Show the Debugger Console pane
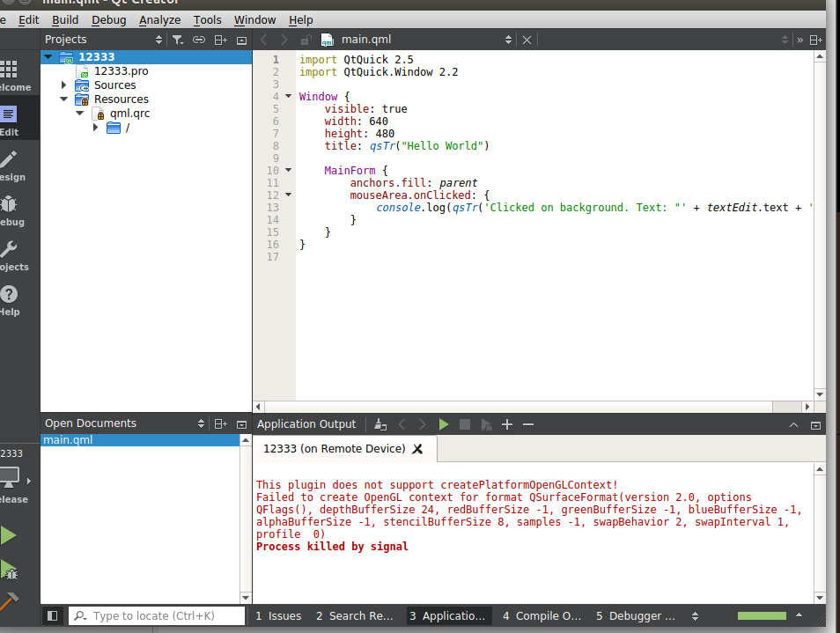Image resolution: width=840 pixels, height=633 pixels. click(x=636, y=616)
